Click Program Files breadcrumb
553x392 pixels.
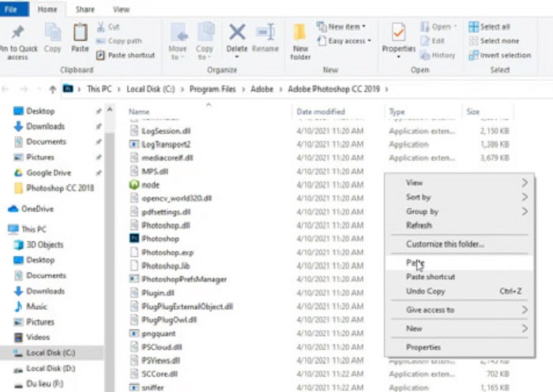click(213, 89)
